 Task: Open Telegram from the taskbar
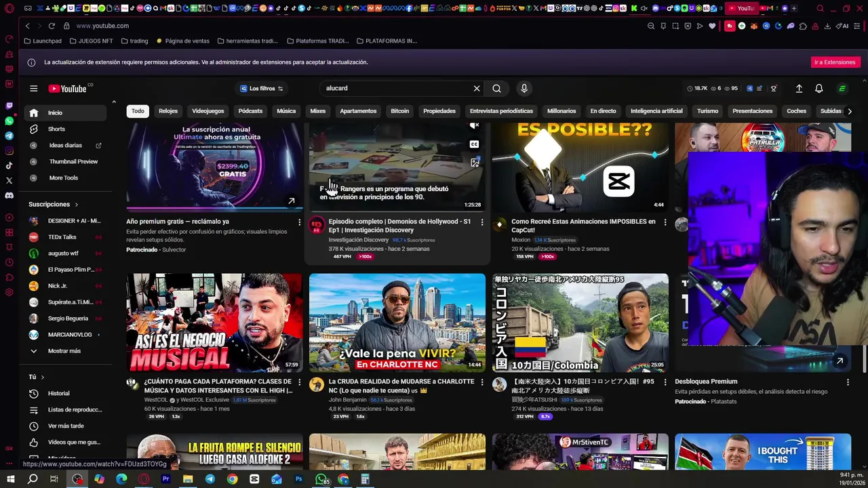pos(210,479)
